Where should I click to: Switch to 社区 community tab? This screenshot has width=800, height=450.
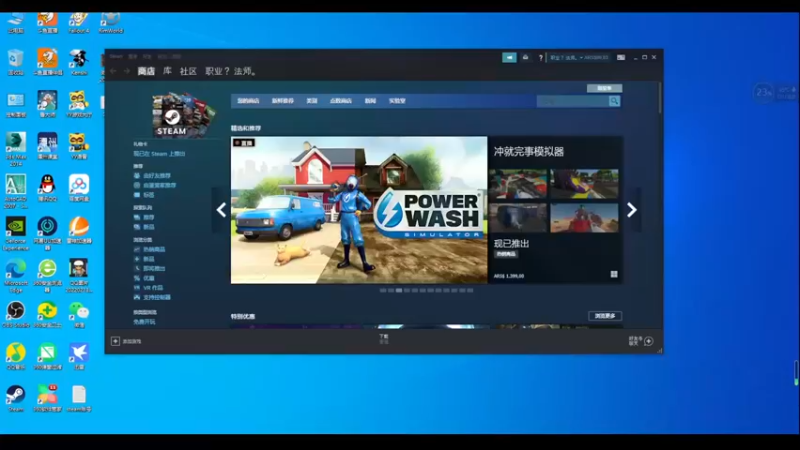[188, 71]
